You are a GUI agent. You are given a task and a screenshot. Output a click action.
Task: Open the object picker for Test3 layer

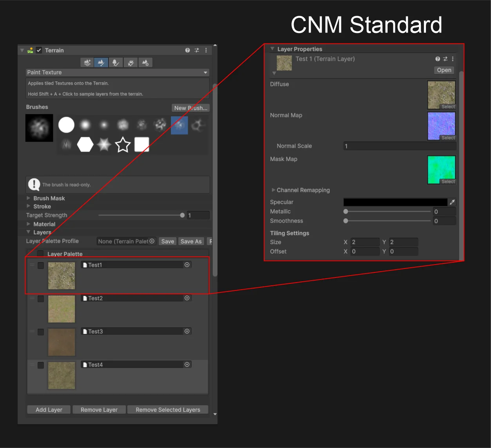[x=187, y=332]
